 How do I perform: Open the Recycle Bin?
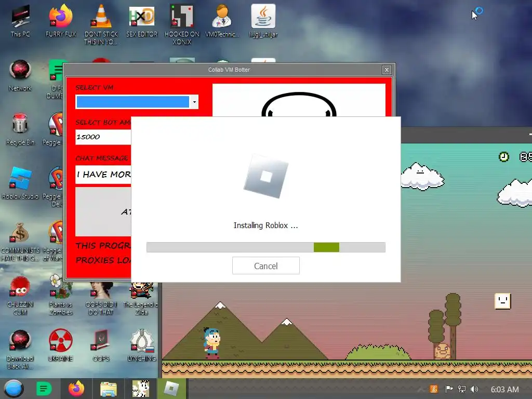tap(20, 129)
